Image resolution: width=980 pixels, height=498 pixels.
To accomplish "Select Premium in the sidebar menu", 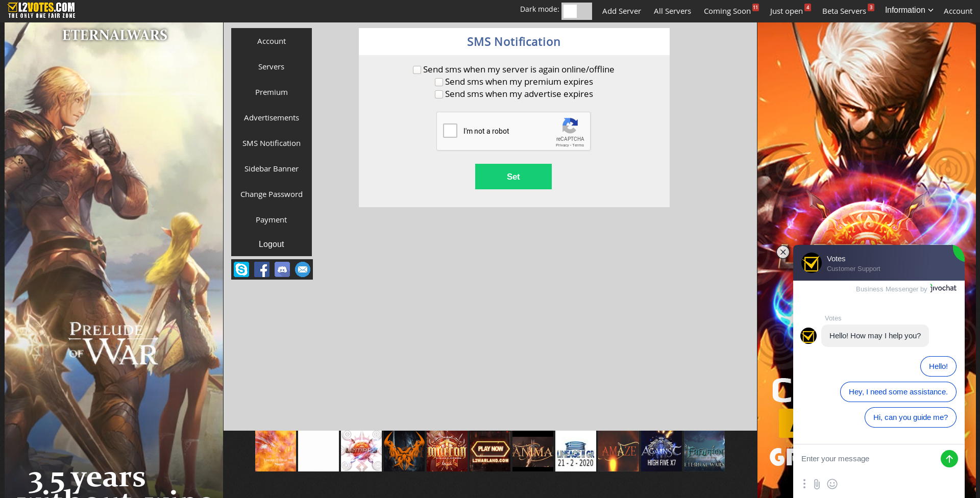I will tap(272, 92).
